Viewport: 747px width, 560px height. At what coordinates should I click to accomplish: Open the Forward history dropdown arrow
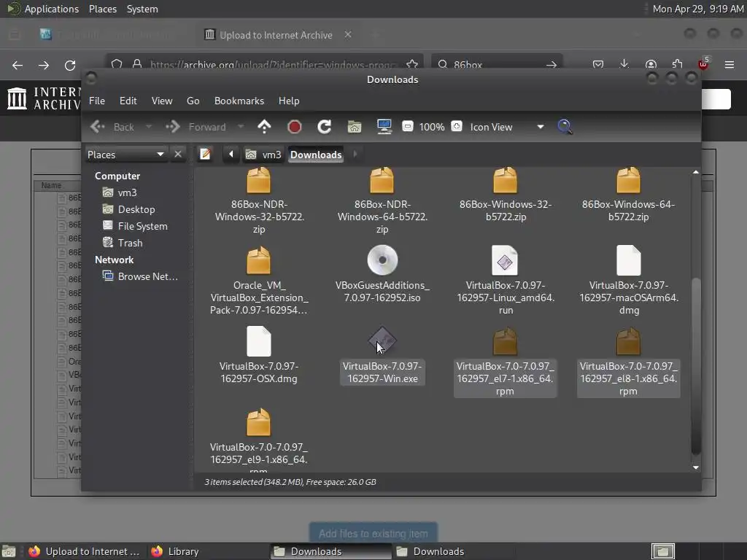(241, 127)
